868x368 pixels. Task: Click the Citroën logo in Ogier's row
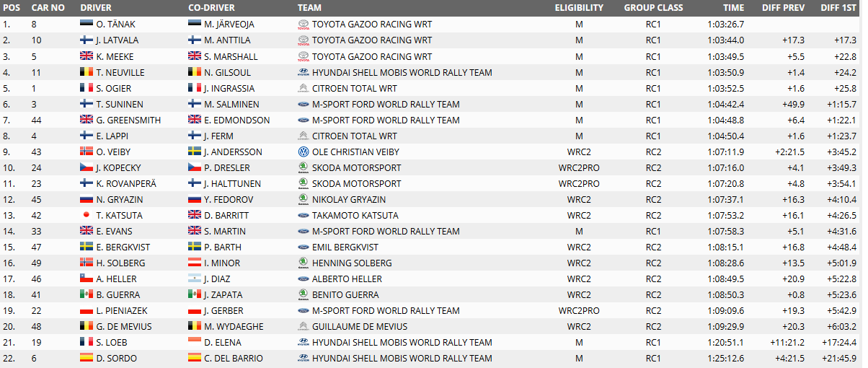pyautogui.click(x=303, y=88)
